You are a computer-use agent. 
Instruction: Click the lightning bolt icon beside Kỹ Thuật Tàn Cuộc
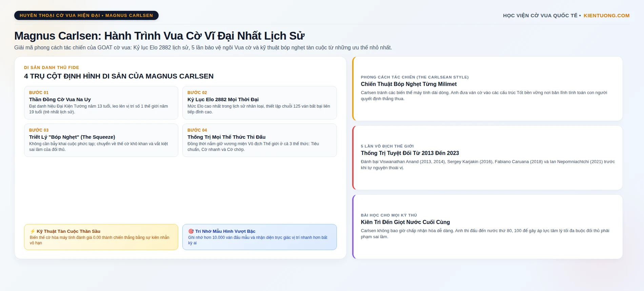click(x=33, y=231)
